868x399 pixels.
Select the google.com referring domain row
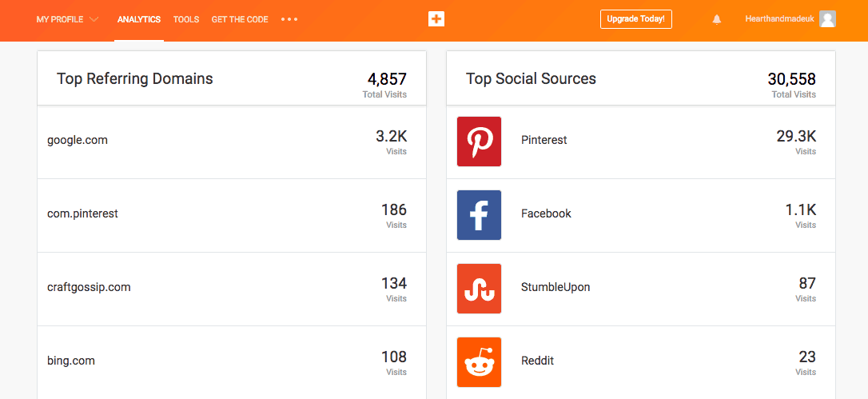[232, 142]
